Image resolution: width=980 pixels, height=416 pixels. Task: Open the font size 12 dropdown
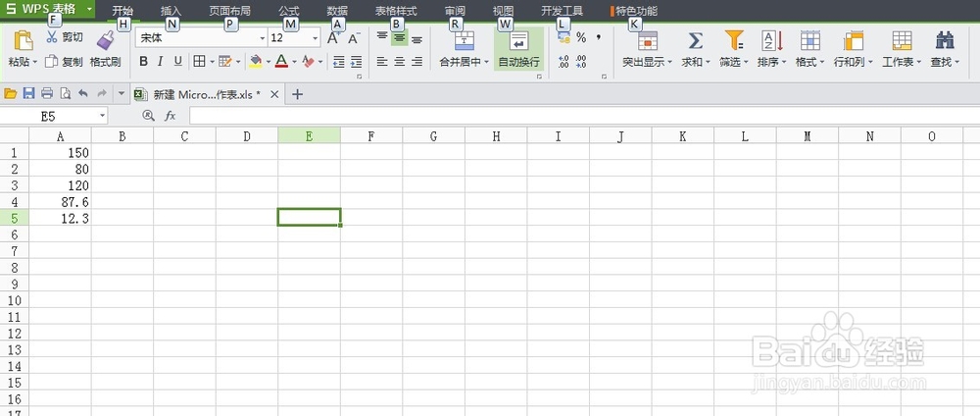315,38
